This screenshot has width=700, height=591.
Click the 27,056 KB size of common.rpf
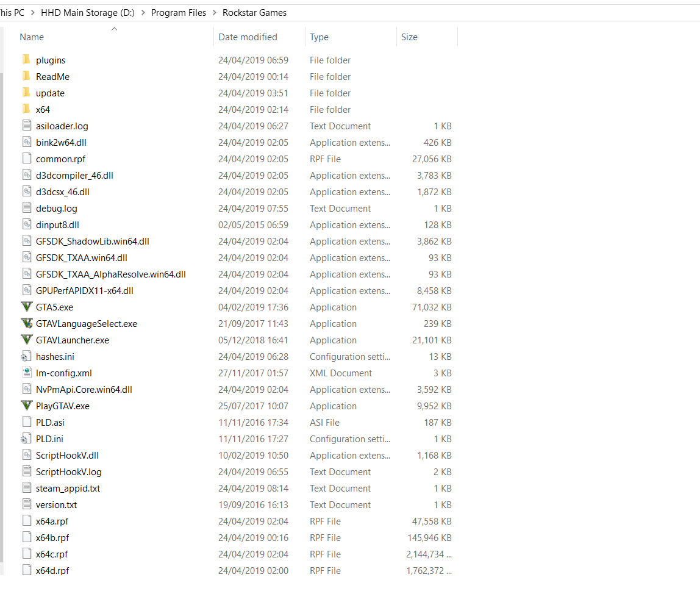point(432,159)
